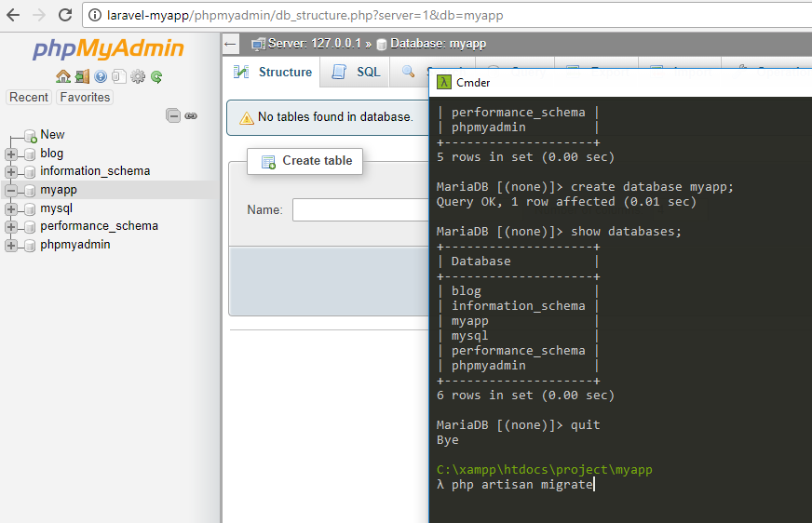
Task: Expand the mysql database node
Action: (11, 209)
